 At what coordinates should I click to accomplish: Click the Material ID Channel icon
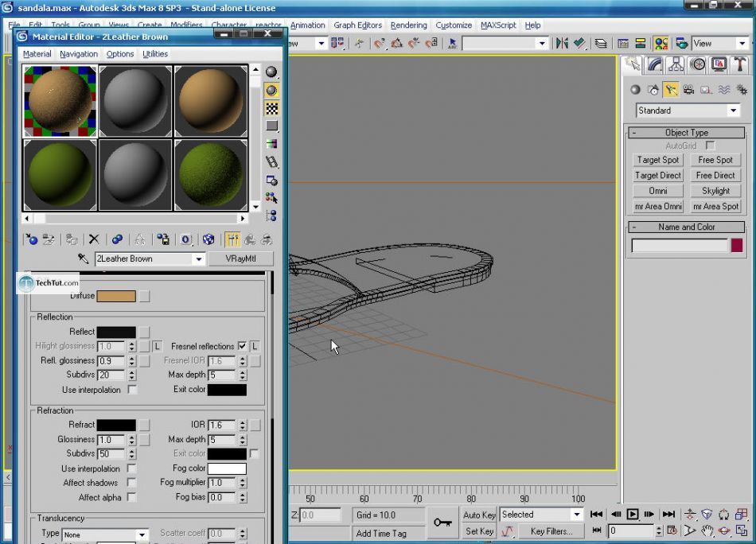tap(185, 239)
